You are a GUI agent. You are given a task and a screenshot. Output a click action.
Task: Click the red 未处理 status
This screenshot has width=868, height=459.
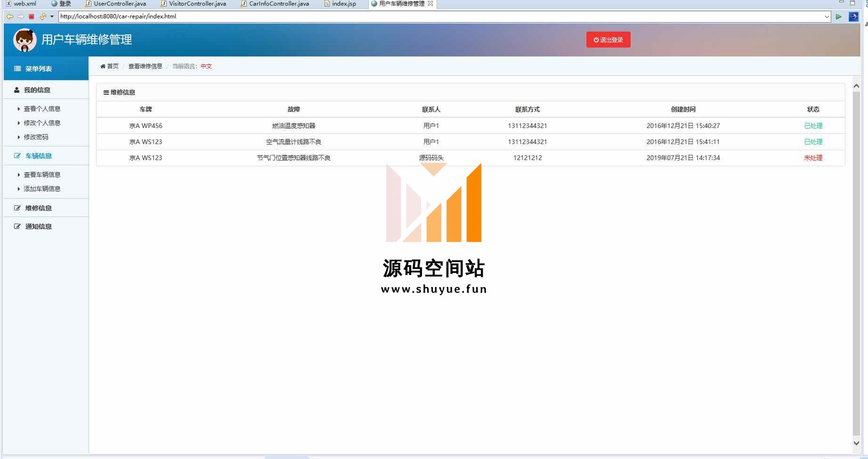click(813, 158)
